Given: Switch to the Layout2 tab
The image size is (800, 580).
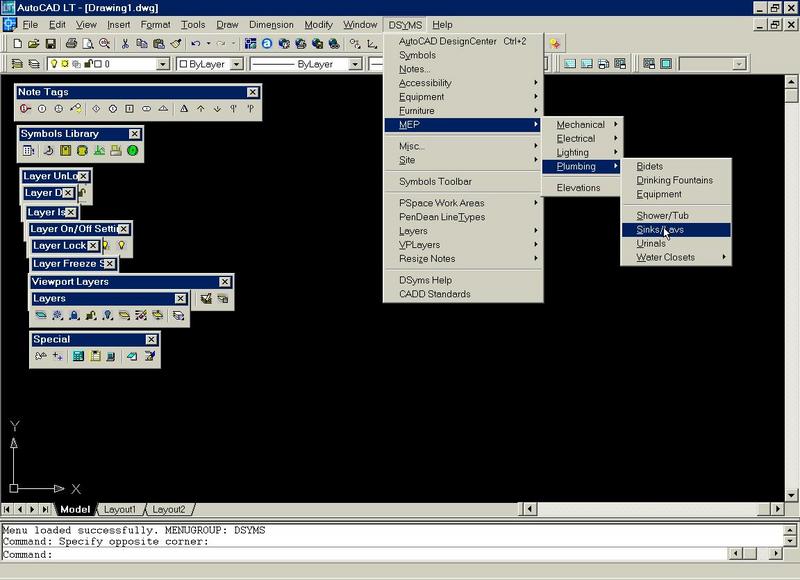Looking at the screenshot, I should [x=169, y=509].
